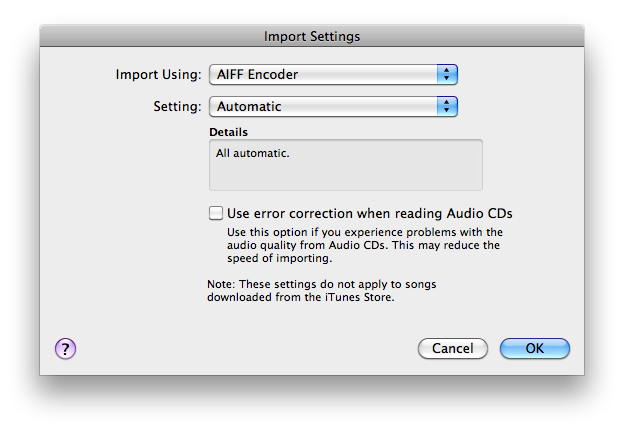Viewport: 624px width, 430px height.
Task: Click inside the Details text box
Action: coord(345,172)
